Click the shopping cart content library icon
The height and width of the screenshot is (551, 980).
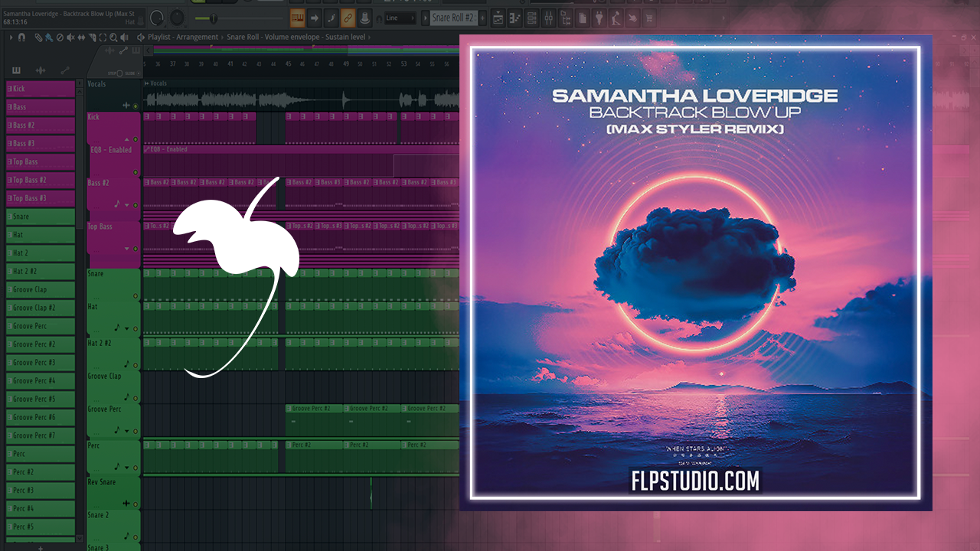tap(650, 18)
